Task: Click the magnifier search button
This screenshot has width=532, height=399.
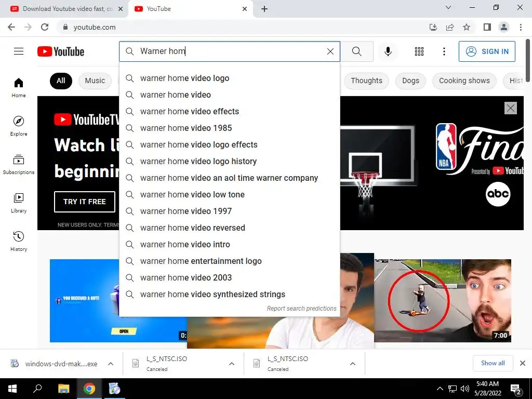Action: coord(356,51)
